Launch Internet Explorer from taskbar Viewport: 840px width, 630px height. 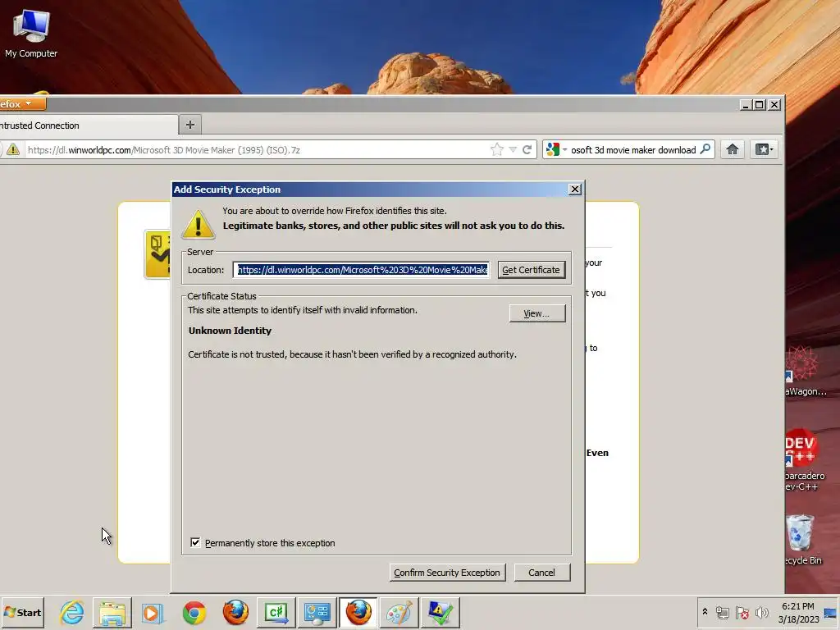[72, 612]
